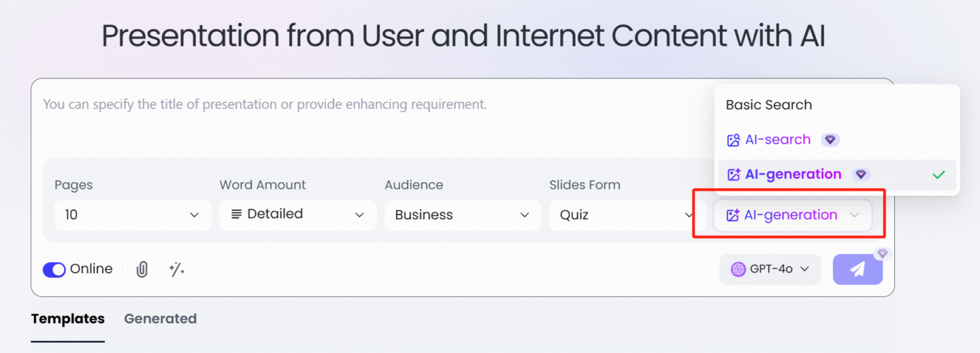980x353 pixels.
Task: Click the magic wand enhance icon
Action: pyautogui.click(x=177, y=269)
